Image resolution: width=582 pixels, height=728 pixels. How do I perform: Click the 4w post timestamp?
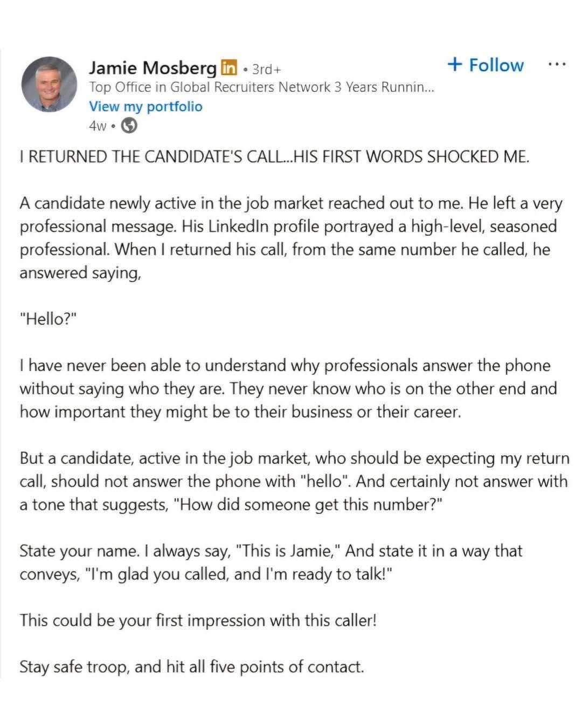(x=98, y=126)
